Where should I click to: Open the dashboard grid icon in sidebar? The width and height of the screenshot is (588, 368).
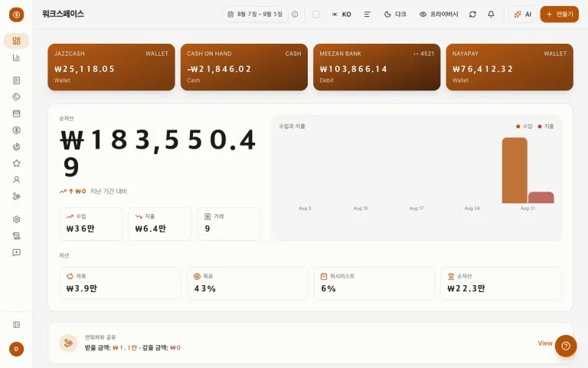16,41
